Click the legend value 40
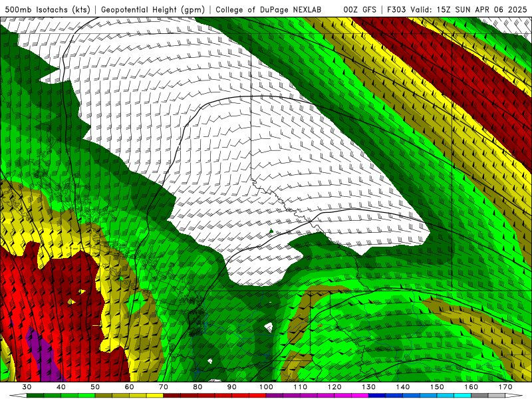The width and height of the screenshot is (532, 399). click(61, 387)
